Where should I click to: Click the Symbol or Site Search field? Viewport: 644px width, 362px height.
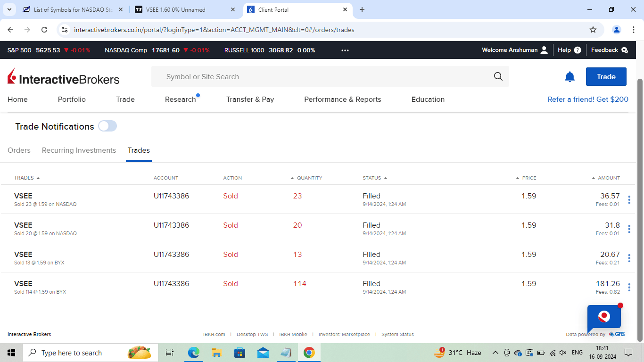330,76
